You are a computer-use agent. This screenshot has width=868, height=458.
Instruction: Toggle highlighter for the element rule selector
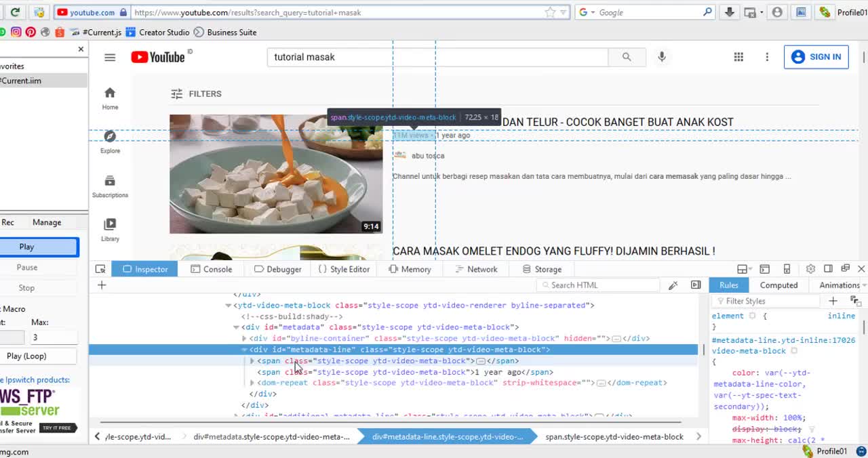752,316
